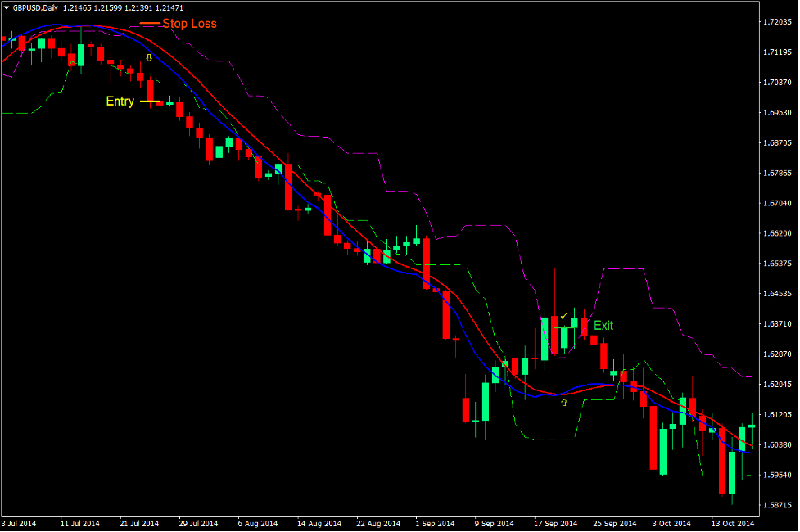The width and height of the screenshot is (800, 532).
Task: Toggle the chart collapse triangle in title bar
Action: coord(7,7)
